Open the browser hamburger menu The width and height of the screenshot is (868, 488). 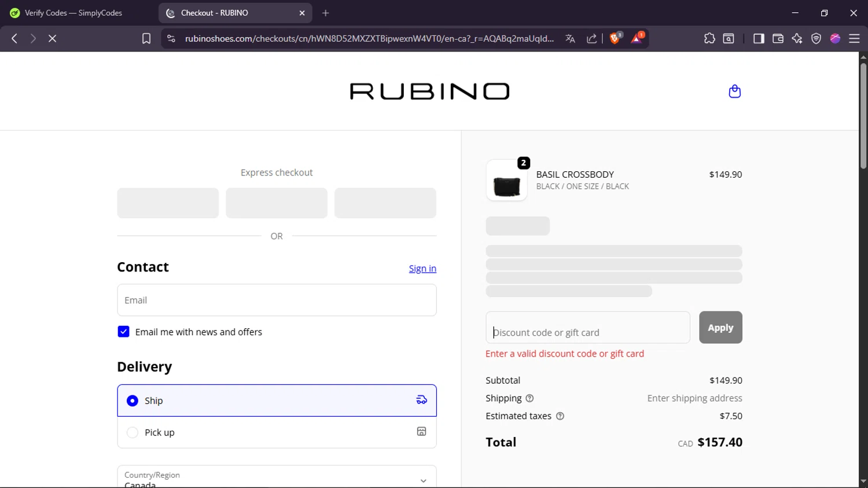point(854,38)
